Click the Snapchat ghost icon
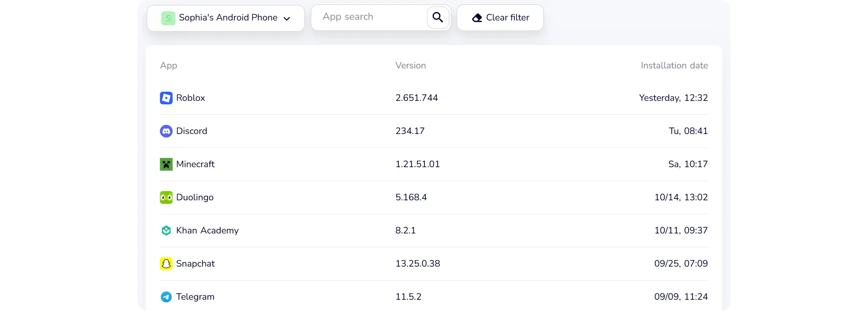This screenshot has height=311, width=868. click(166, 264)
